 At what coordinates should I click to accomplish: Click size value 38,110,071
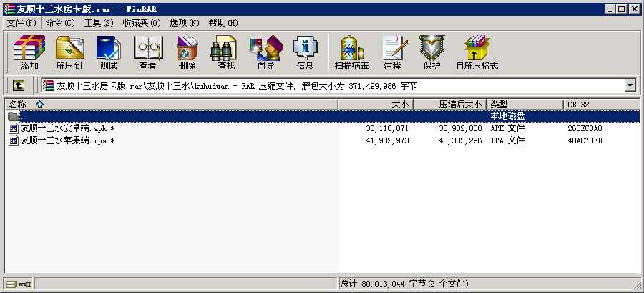(387, 129)
